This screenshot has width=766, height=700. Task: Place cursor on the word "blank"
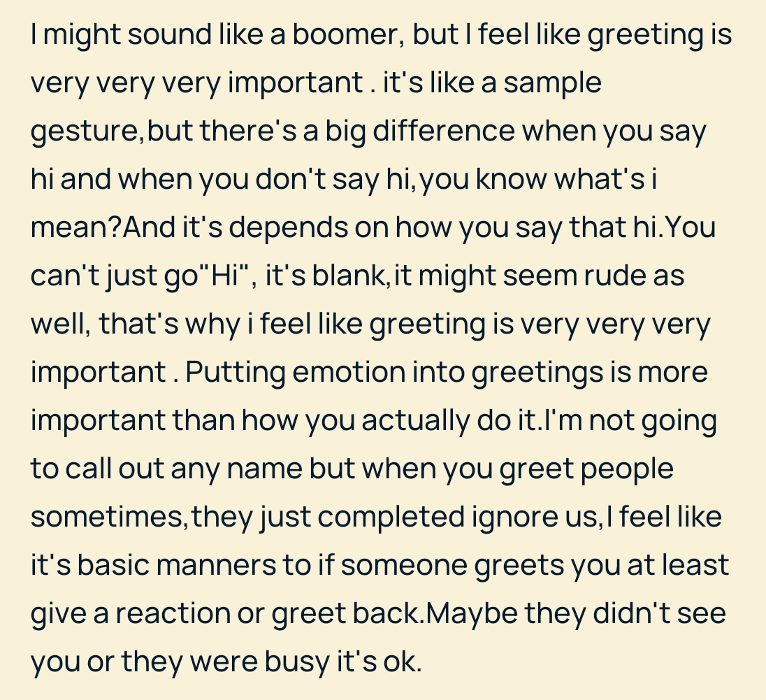348,276
